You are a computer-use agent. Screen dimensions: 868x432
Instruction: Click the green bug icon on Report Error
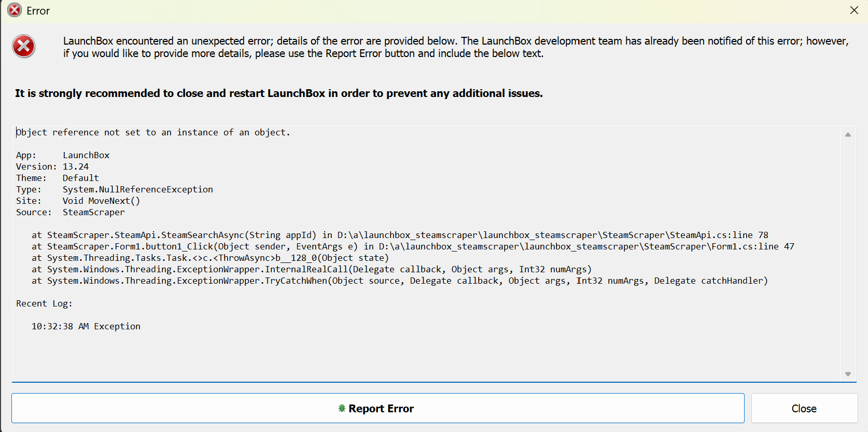342,409
